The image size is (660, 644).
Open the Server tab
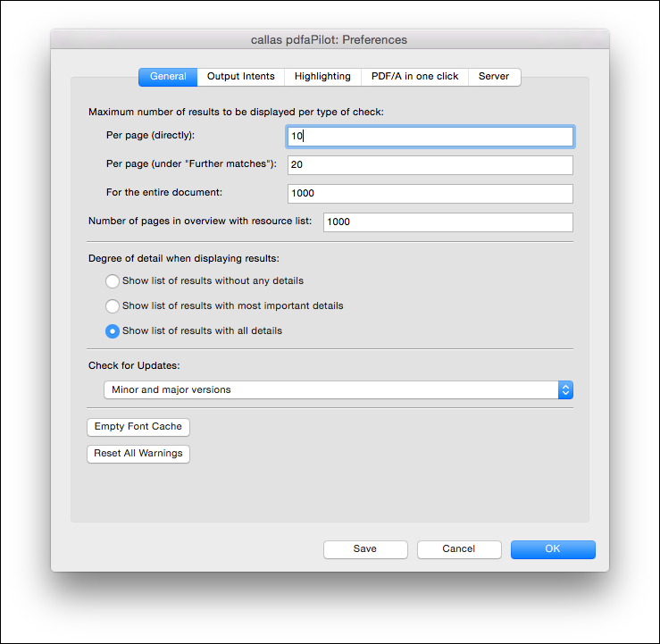494,77
